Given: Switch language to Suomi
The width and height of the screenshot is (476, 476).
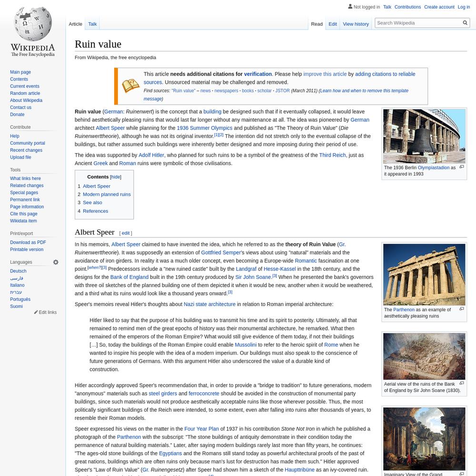Looking at the screenshot, I should tap(16, 306).
